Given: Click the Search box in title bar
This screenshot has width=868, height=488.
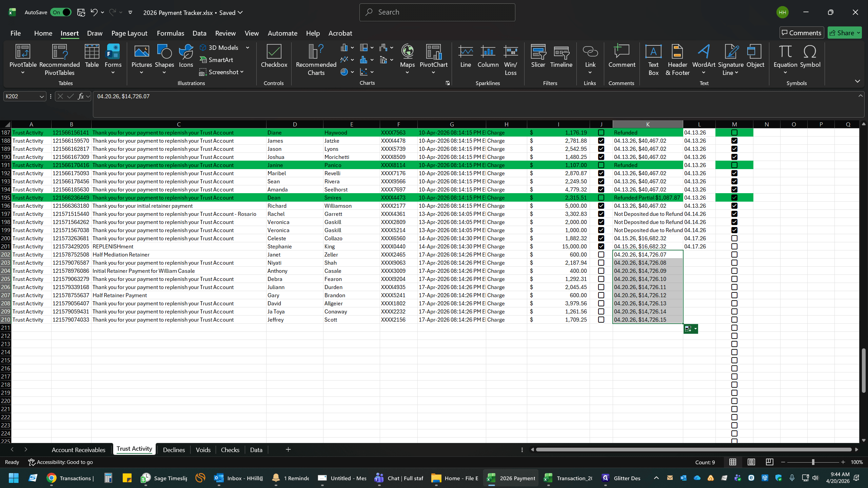Looking at the screenshot, I should (x=437, y=12).
